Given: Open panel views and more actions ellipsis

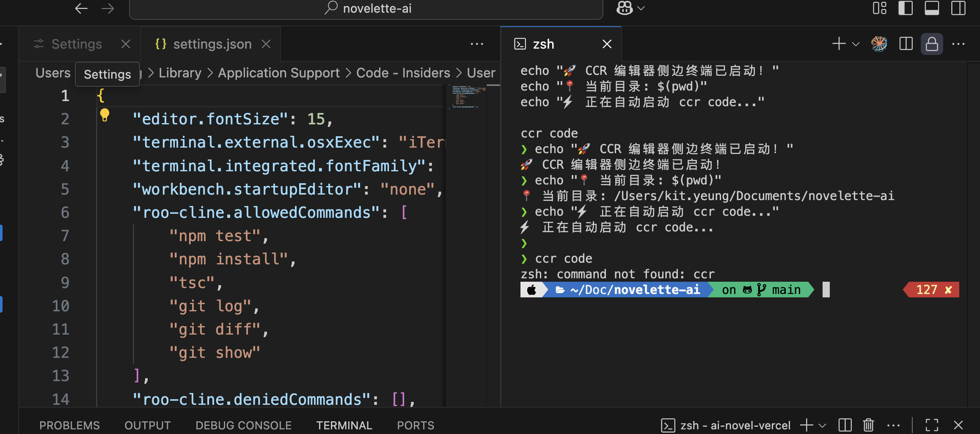Looking at the screenshot, I should (x=893, y=426).
